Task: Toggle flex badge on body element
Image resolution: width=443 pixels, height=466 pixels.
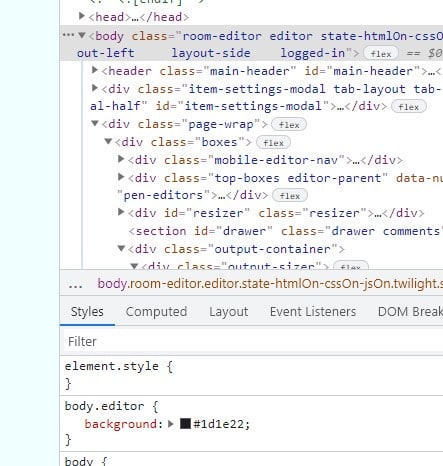Action: click(x=381, y=54)
